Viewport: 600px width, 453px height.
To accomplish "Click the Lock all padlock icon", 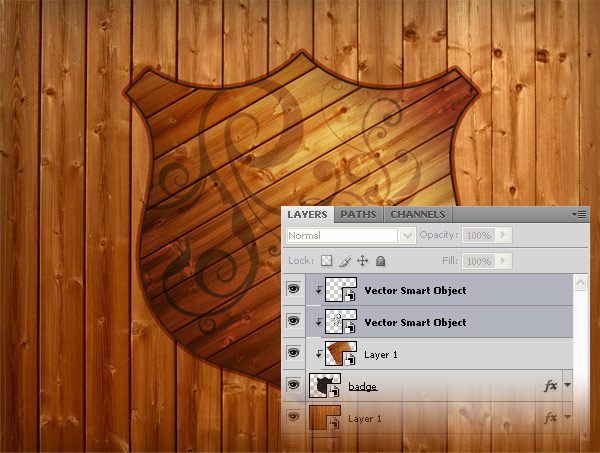I will tap(380, 261).
